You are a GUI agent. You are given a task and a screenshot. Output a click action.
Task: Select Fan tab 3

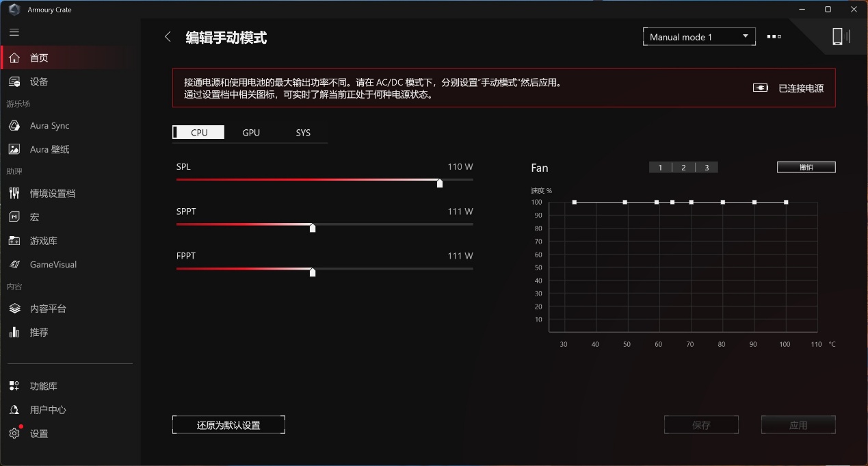point(707,168)
